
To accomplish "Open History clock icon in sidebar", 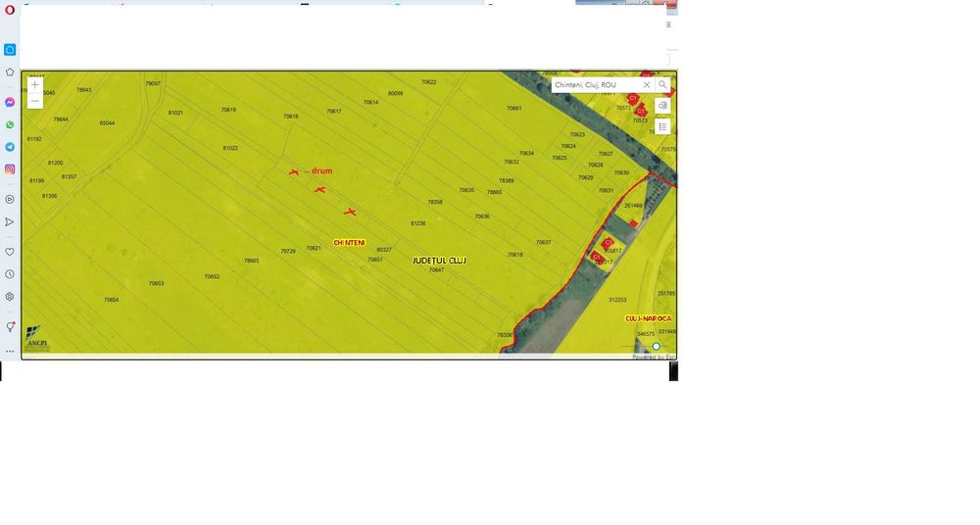I will click(x=10, y=274).
